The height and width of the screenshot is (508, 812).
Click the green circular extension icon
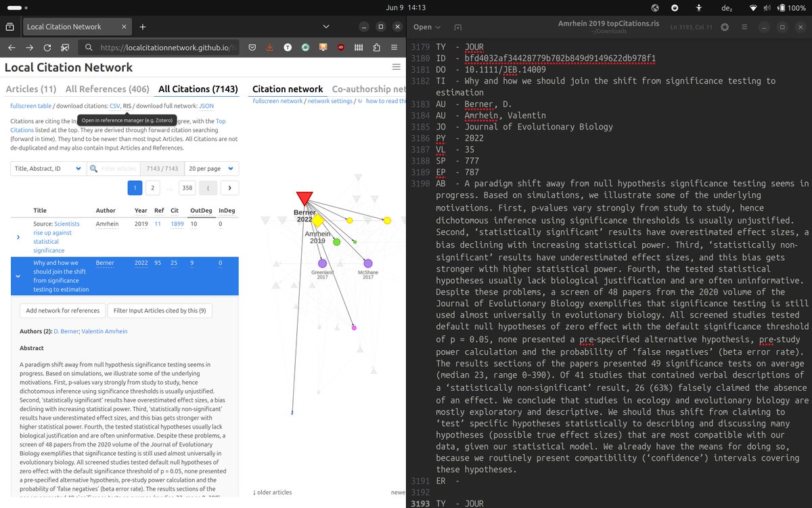305,48
